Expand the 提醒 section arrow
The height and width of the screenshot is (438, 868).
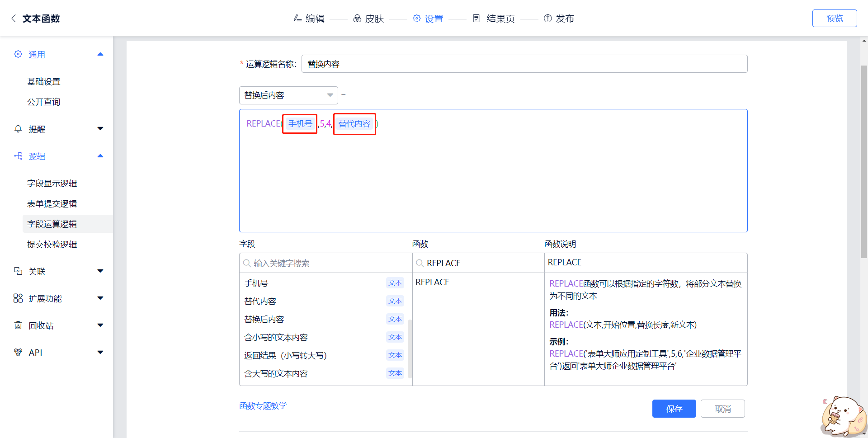click(100, 129)
